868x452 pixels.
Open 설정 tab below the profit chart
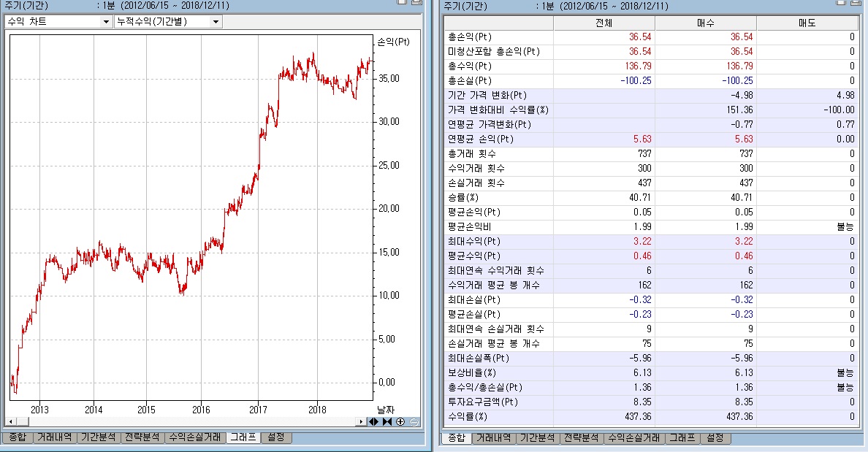coord(276,437)
